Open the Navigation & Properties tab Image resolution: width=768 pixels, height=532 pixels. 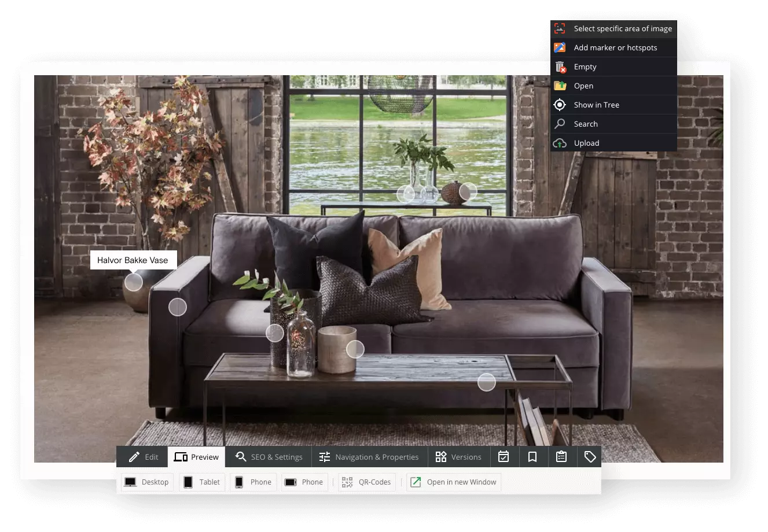pos(369,457)
